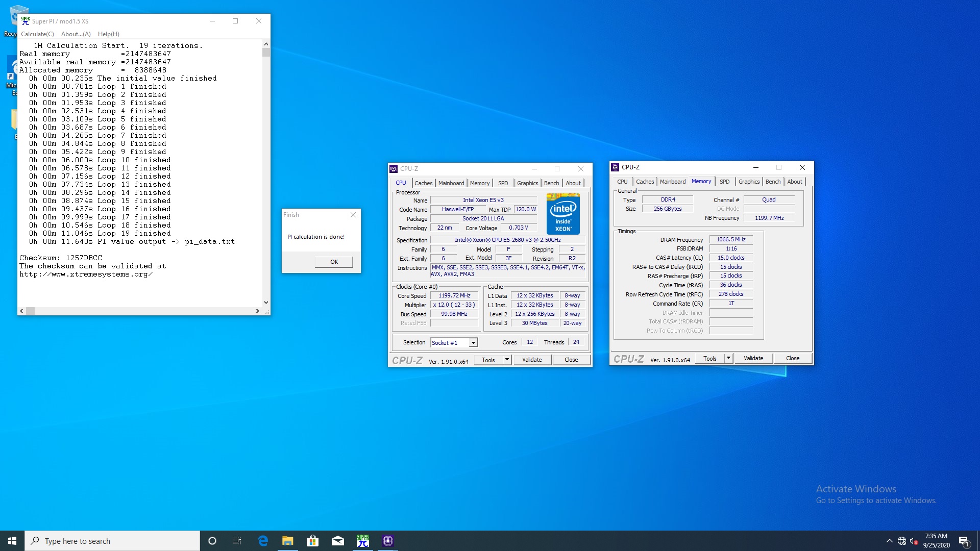Open network settings from the tray globe icon
Image resolution: width=980 pixels, height=551 pixels.
pyautogui.click(x=902, y=541)
